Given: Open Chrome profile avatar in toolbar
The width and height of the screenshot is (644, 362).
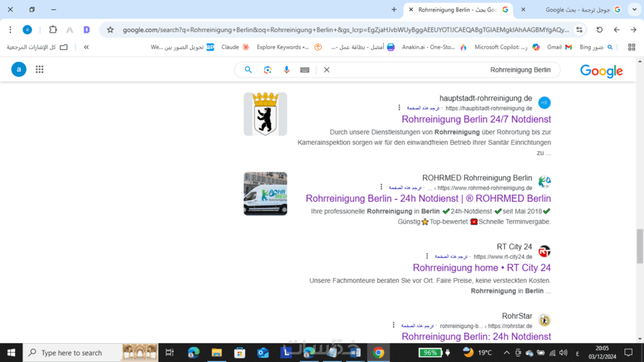Looking at the screenshot, I should click(27, 30).
